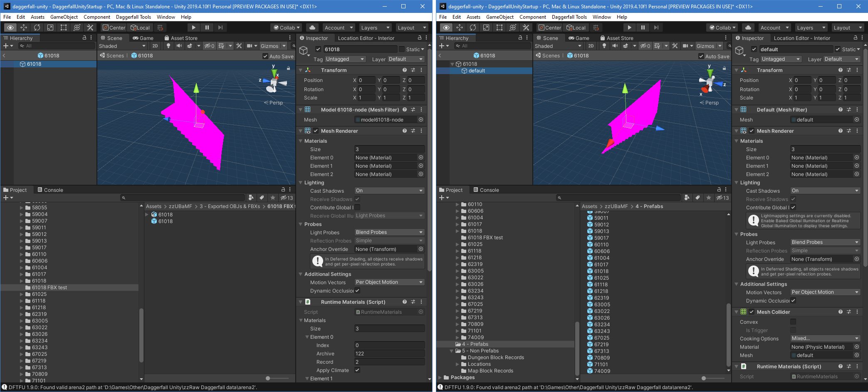Click Archive field with value 122
Image resolution: width=868 pixels, height=392 pixels.
(x=389, y=353)
